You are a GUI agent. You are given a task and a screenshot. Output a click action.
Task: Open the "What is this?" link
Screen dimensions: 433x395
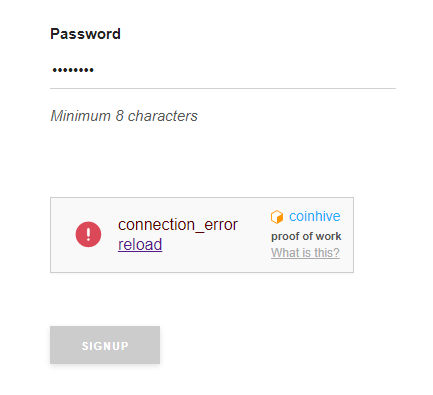(x=305, y=253)
